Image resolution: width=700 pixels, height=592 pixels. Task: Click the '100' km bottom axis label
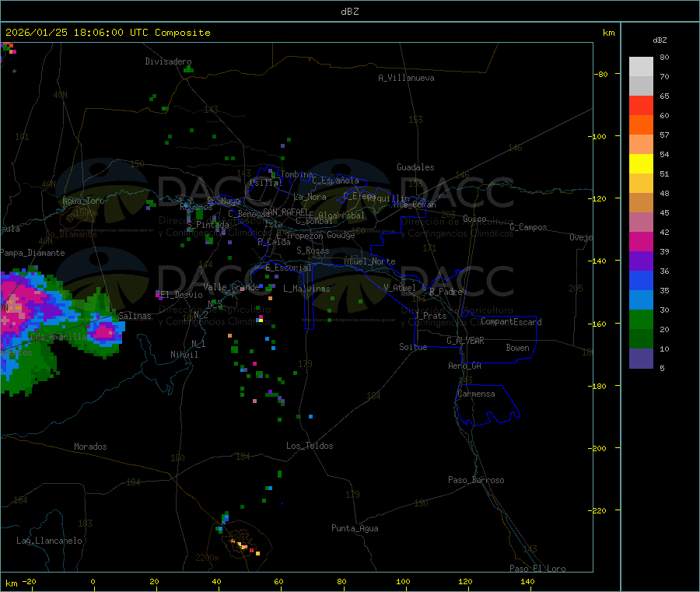403,581
